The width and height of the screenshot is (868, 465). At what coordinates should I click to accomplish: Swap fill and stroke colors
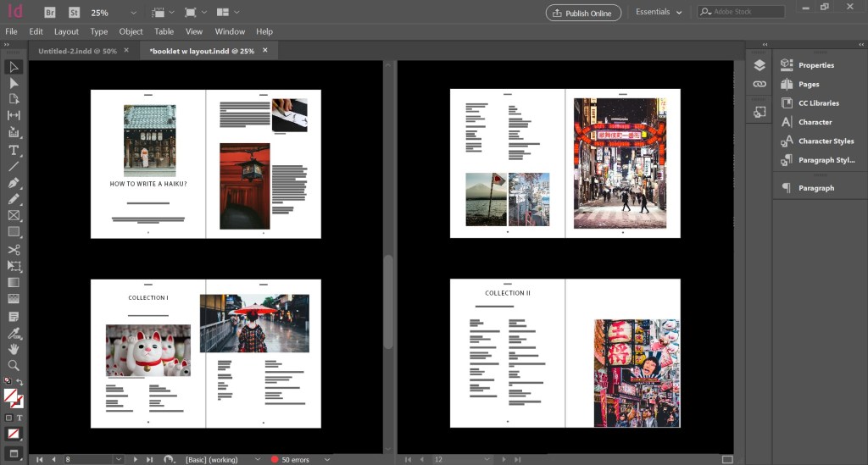pyautogui.click(x=19, y=383)
